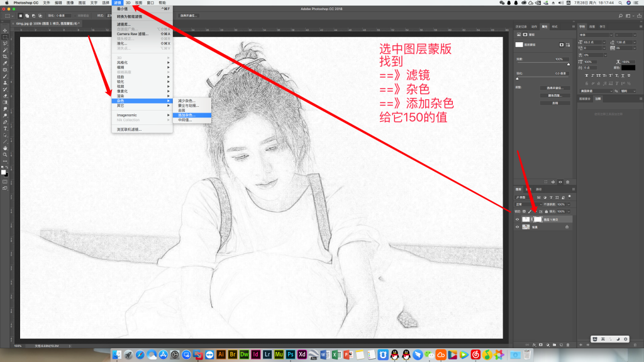
Task: Toggle Strikethrough in Character panel
Action: [x=629, y=75]
